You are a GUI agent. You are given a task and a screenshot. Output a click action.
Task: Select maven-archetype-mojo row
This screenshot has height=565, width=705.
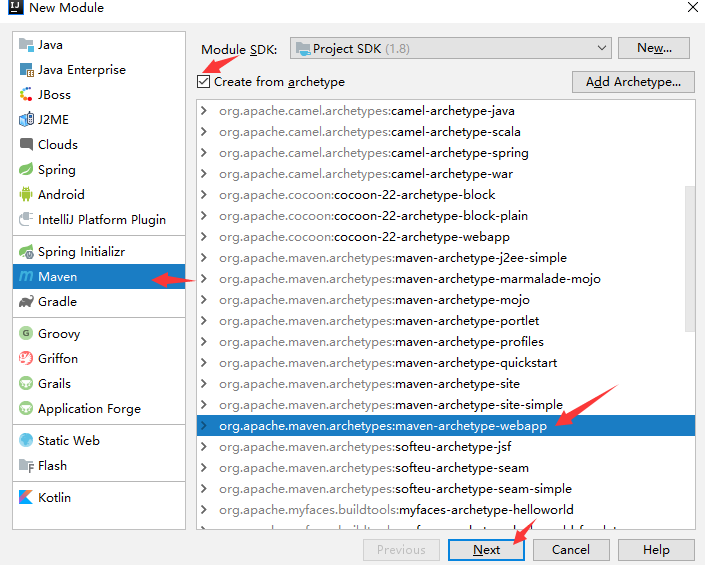point(446,300)
